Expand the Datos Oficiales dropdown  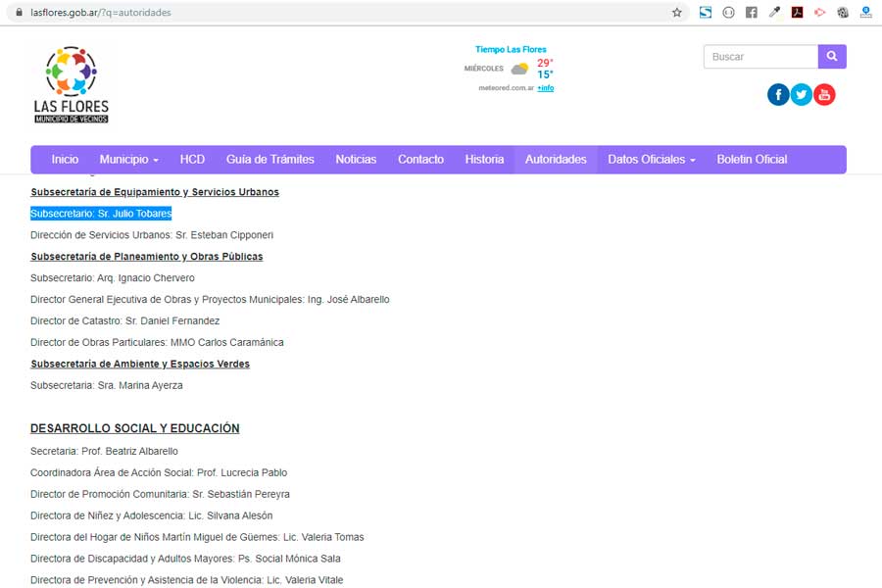click(652, 159)
